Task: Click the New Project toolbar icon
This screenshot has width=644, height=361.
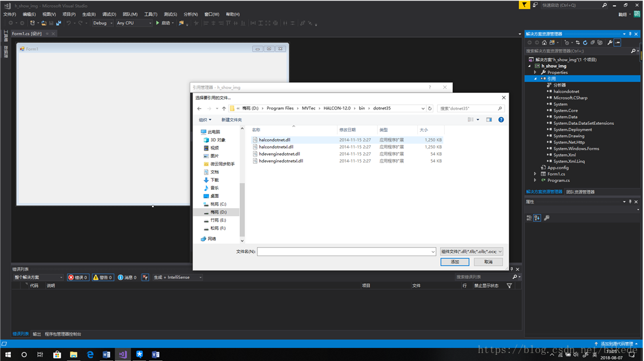Action: [32, 23]
